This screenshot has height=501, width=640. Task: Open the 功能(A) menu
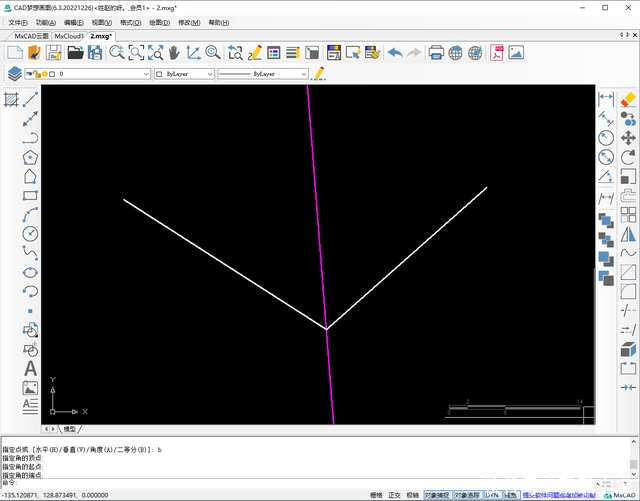pyautogui.click(x=46, y=22)
